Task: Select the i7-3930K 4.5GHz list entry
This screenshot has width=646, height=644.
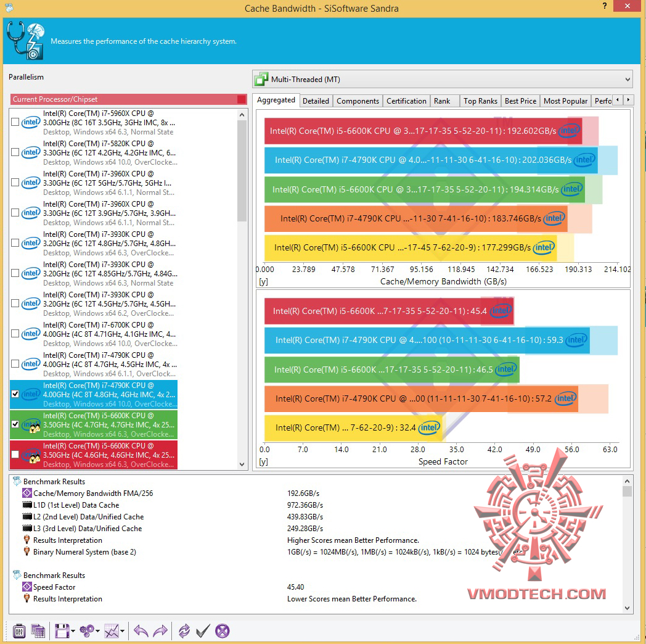Action: click(x=94, y=304)
